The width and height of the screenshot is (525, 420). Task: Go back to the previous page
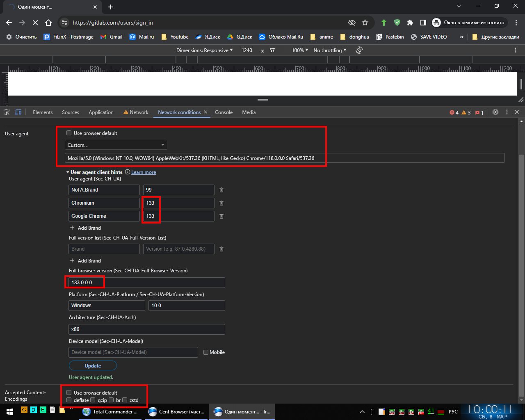click(x=9, y=23)
